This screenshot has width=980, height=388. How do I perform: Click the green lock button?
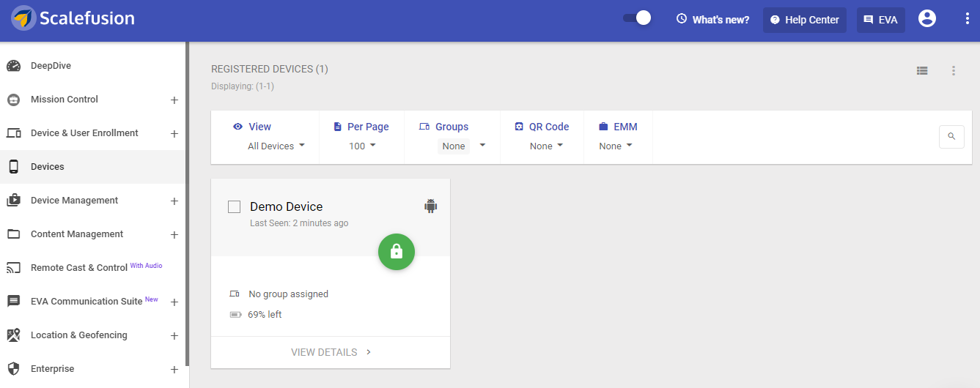click(x=397, y=252)
